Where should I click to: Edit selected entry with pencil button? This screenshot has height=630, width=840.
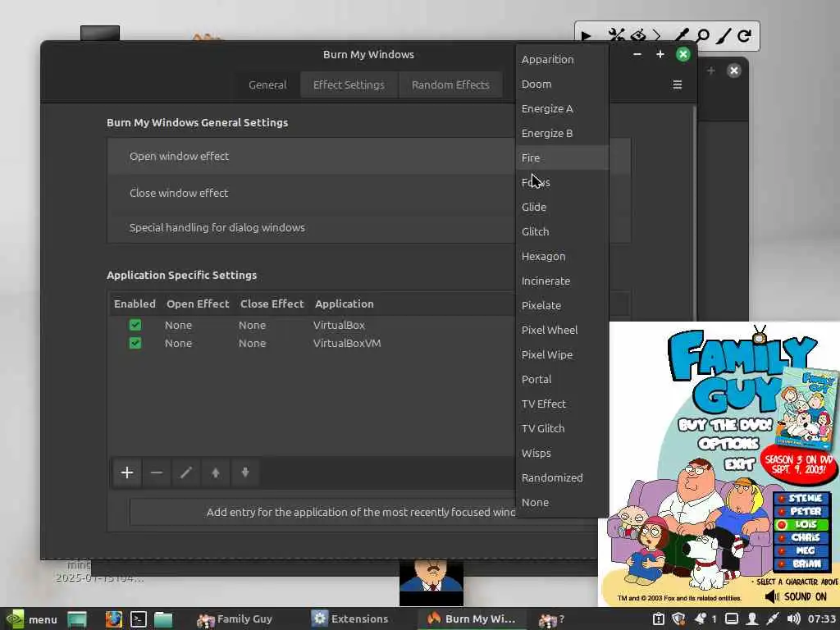[x=186, y=472]
